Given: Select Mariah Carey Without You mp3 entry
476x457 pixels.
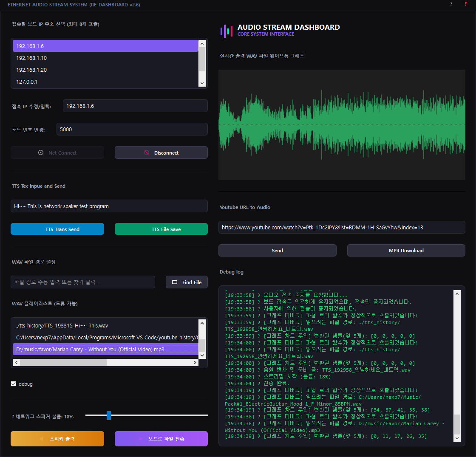Looking at the screenshot, I should click(105, 349).
